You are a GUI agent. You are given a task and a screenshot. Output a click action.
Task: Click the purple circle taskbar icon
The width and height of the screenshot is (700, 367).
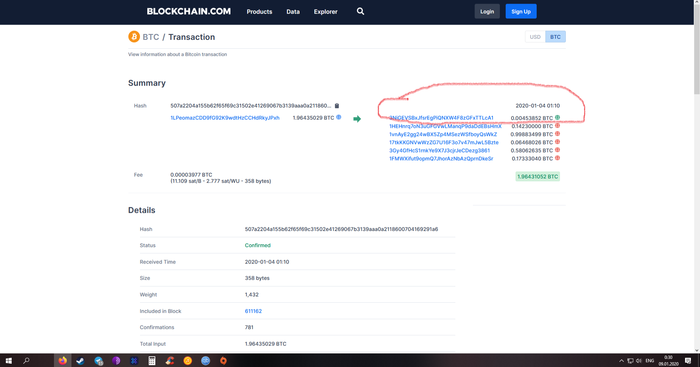click(116, 361)
